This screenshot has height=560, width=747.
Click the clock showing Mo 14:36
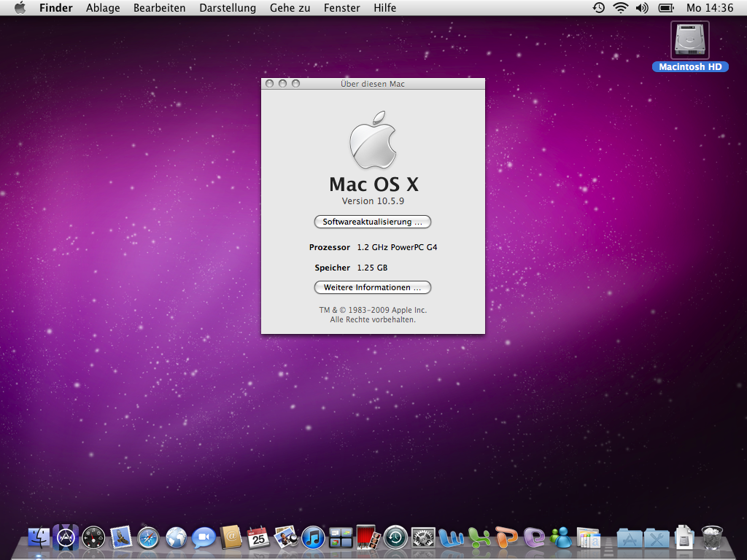(709, 7)
